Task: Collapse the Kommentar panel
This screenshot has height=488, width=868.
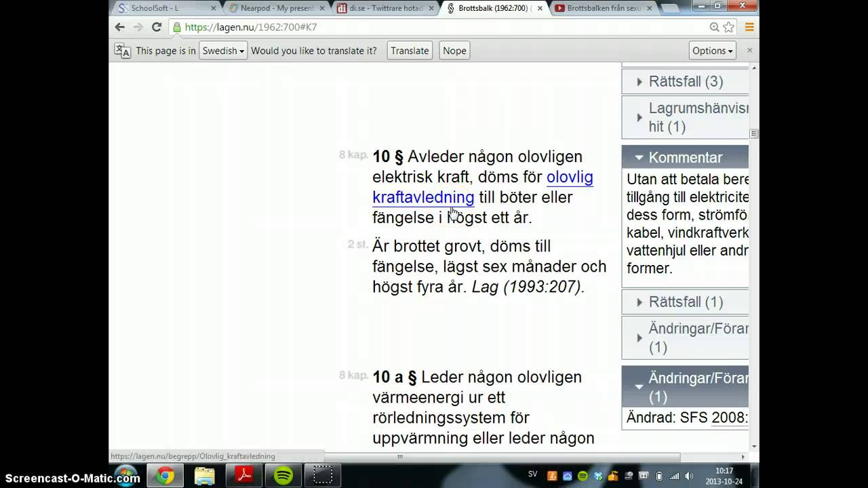Action: coord(685,157)
